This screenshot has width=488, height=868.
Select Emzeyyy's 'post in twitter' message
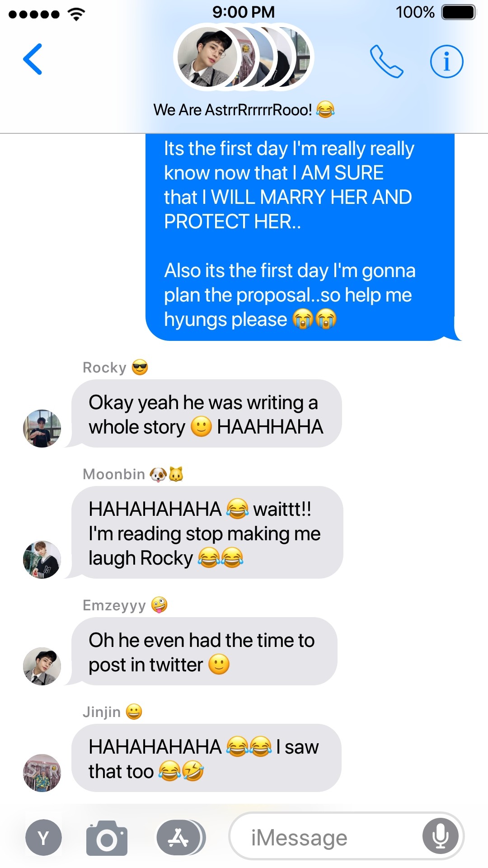(203, 651)
